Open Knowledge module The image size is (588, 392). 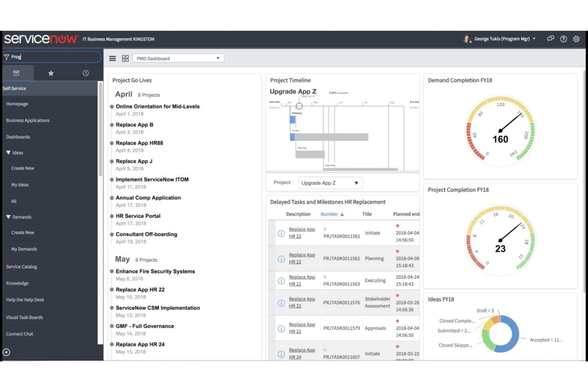(17, 283)
